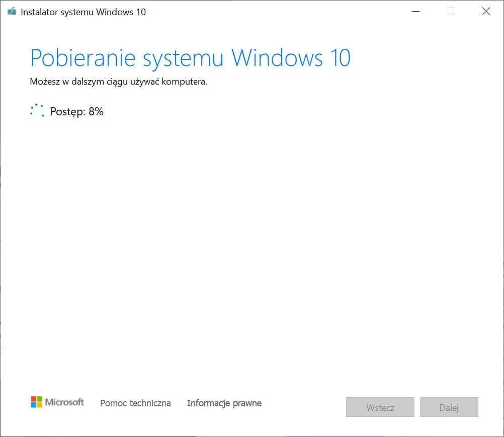
Task: Click the 'Instalator systemu Windows 10' window title
Action: (83, 12)
